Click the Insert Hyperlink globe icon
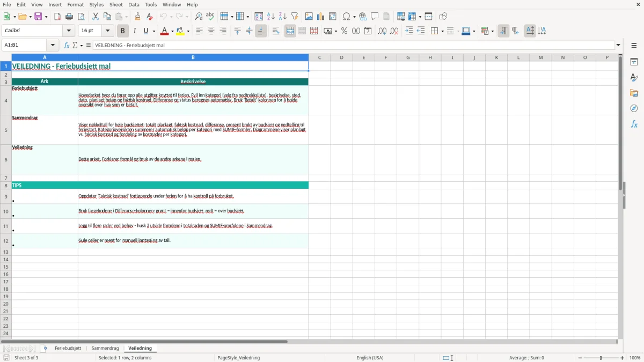644x362 pixels. pos(363,17)
